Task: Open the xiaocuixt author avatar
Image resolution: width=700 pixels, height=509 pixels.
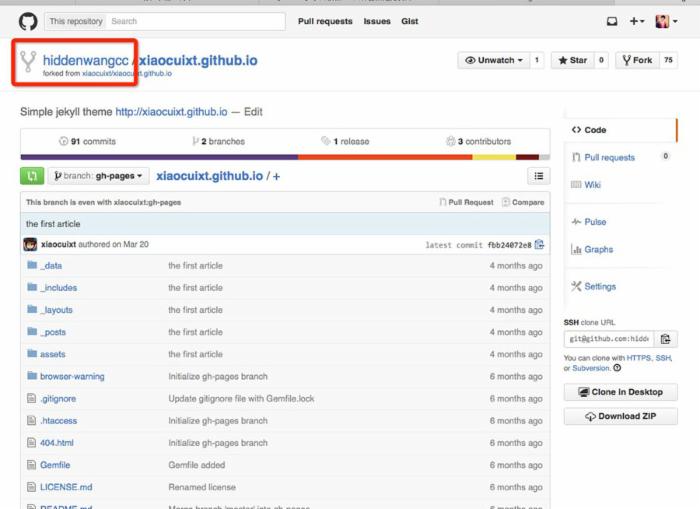Action: tap(30, 245)
